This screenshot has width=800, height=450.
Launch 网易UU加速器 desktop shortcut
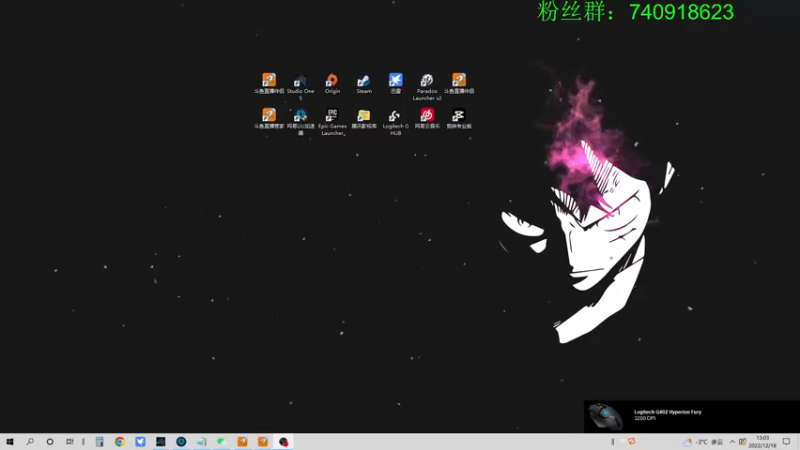(301, 121)
